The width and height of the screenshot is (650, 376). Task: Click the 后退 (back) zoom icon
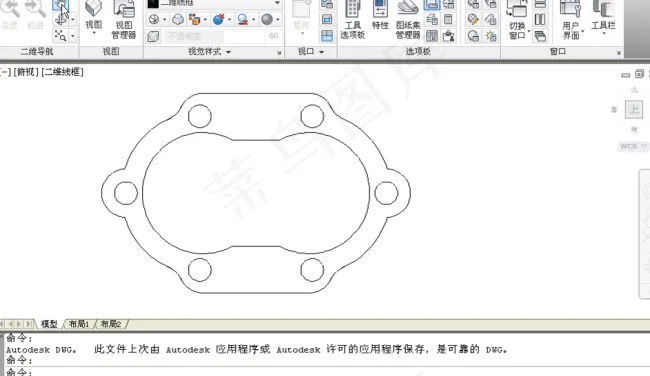coord(10,14)
